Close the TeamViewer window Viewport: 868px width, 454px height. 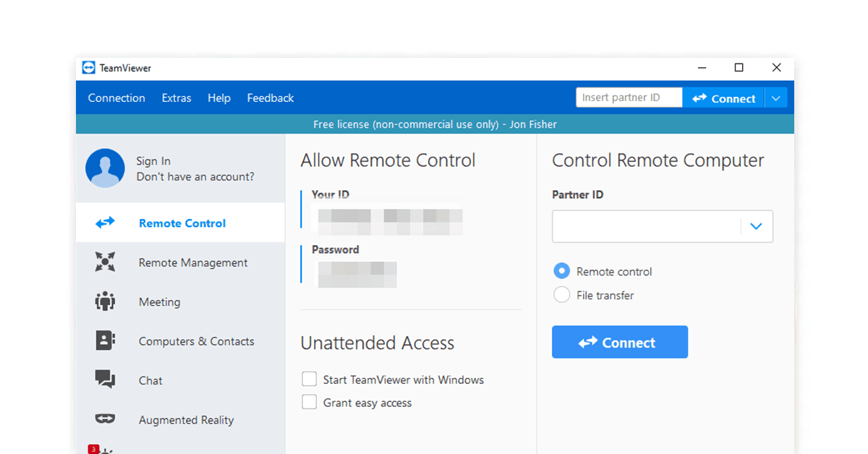pyautogui.click(x=776, y=68)
